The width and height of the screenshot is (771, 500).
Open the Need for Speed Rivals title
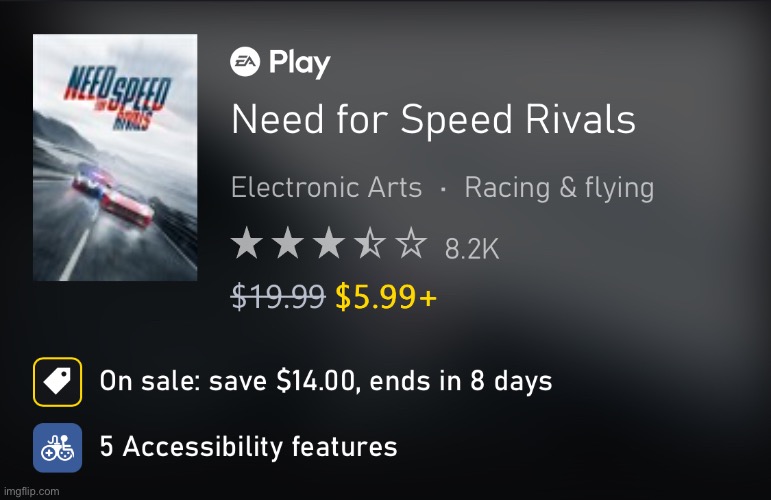[433, 120]
